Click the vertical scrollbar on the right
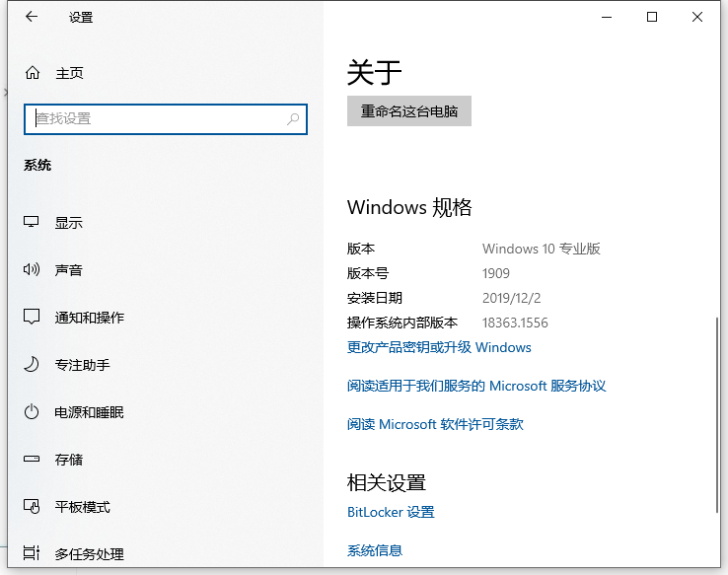The width and height of the screenshot is (728, 575). click(717, 414)
